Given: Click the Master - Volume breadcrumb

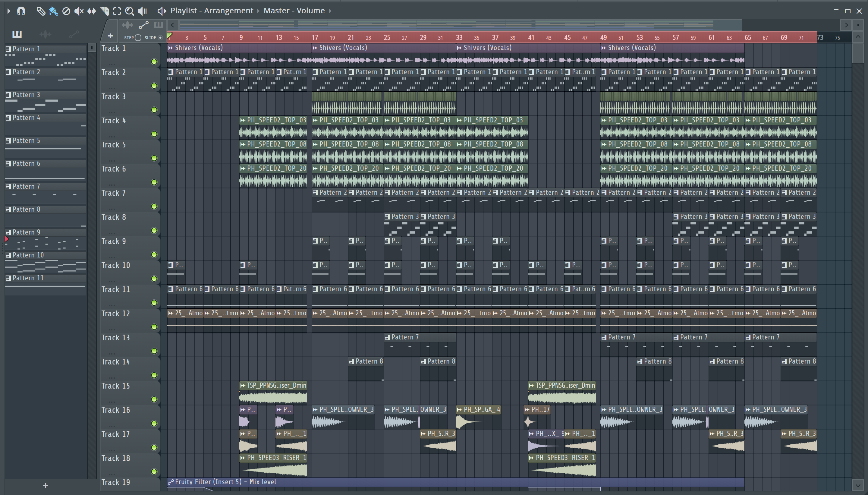Looking at the screenshot, I should point(294,11).
